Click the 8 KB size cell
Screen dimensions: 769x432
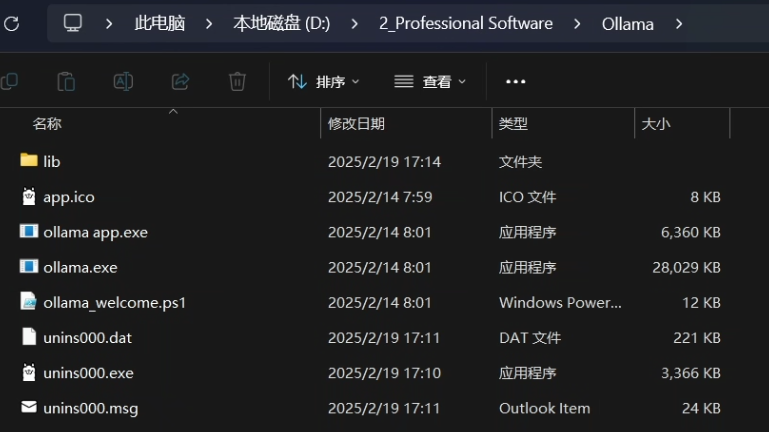click(x=705, y=197)
